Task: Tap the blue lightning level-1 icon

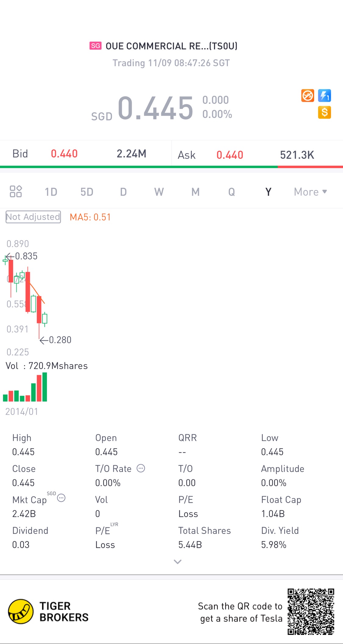Action: tap(324, 96)
